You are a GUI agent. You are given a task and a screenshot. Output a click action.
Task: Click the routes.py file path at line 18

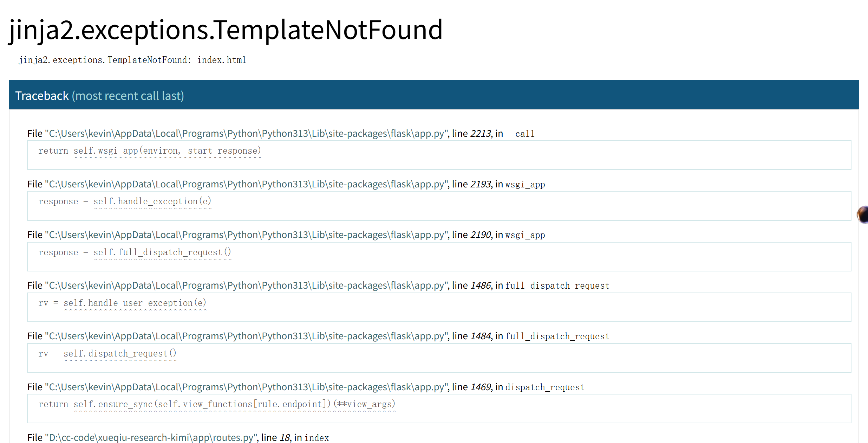coord(151,438)
